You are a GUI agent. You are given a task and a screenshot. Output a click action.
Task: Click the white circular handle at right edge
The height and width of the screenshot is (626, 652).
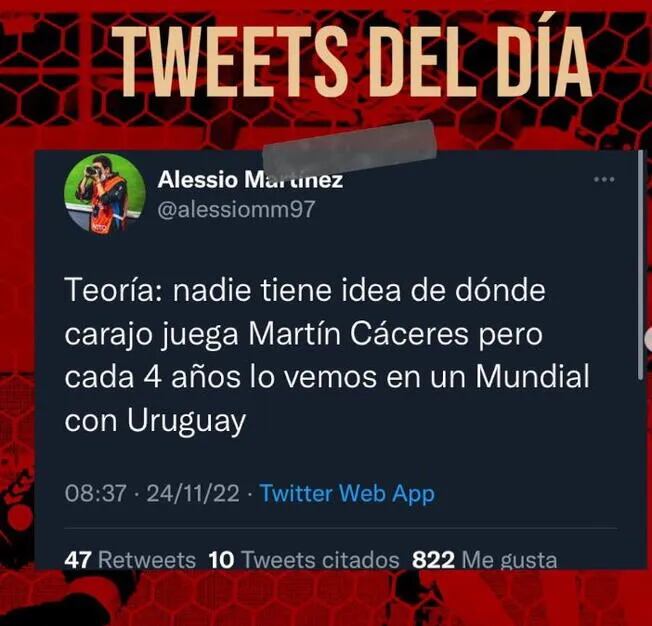tap(649, 339)
